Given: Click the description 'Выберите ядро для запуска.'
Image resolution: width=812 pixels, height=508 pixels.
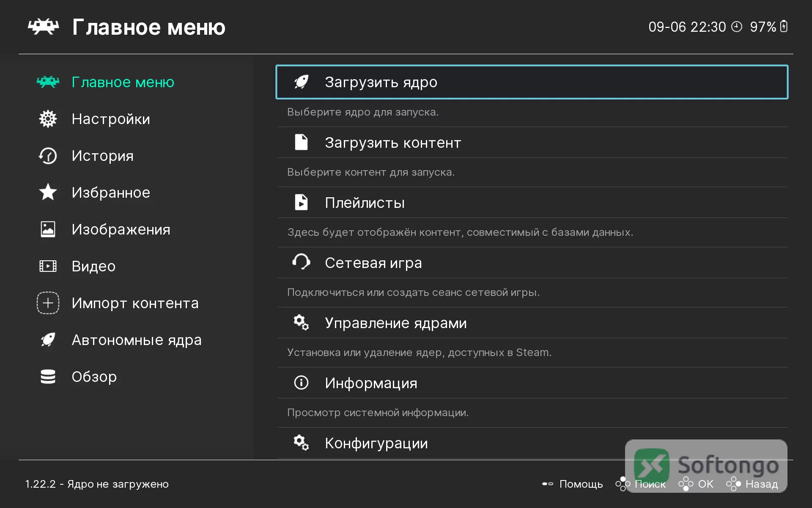Looking at the screenshot, I should 363,112.
